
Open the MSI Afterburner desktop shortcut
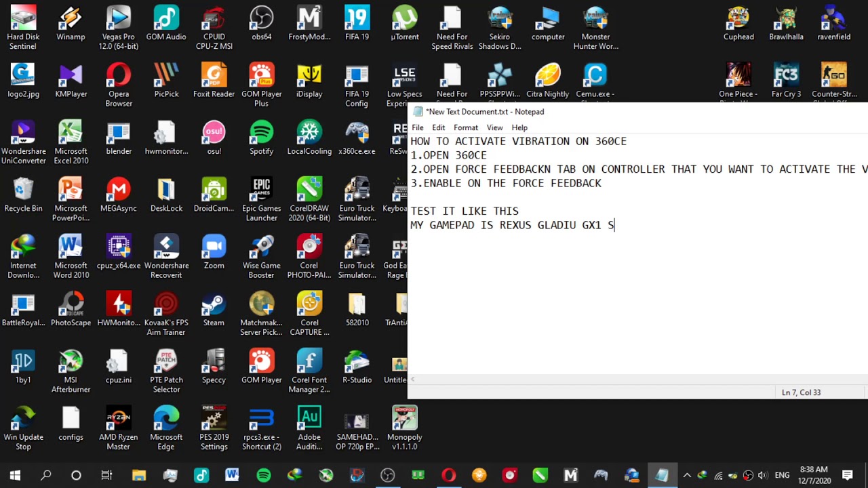71,371
